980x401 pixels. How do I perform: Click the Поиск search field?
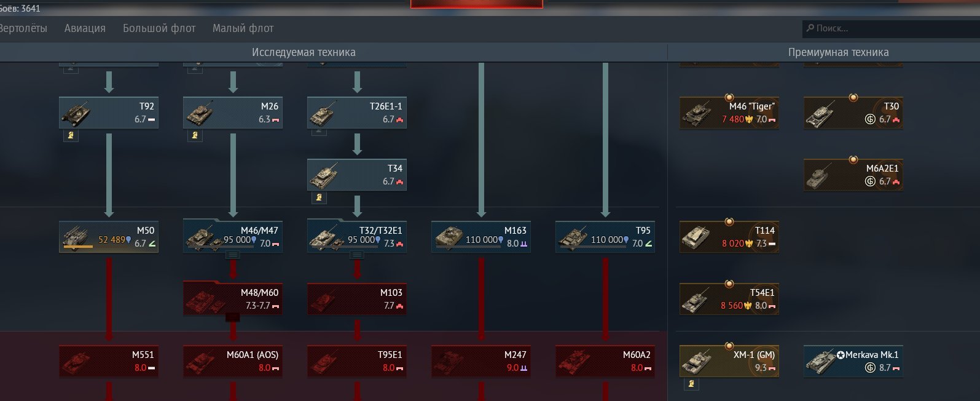[x=891, y=28]
